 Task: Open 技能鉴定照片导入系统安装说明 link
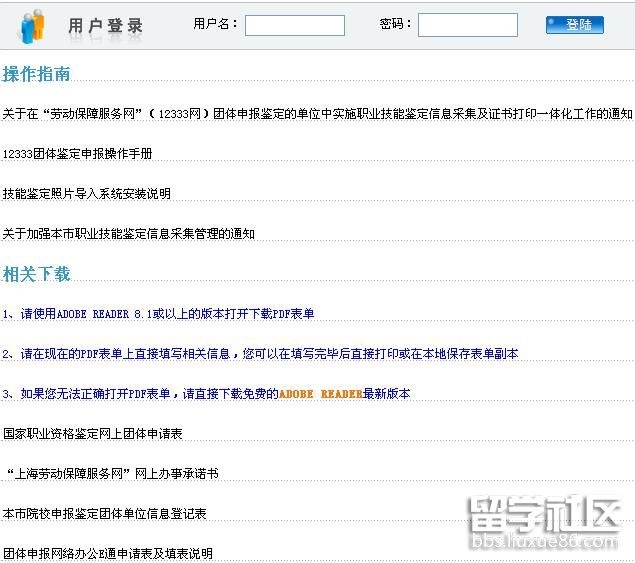click(86, 194)
